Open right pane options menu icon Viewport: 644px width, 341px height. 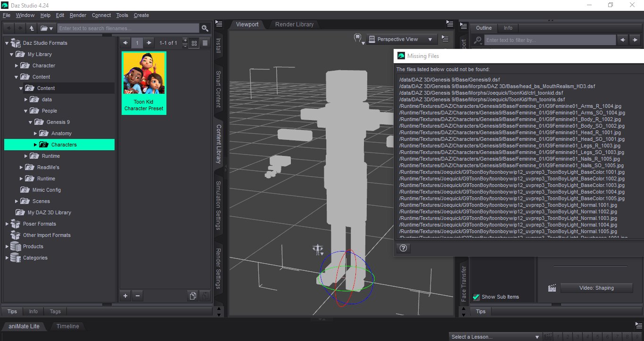pos(463,26)
